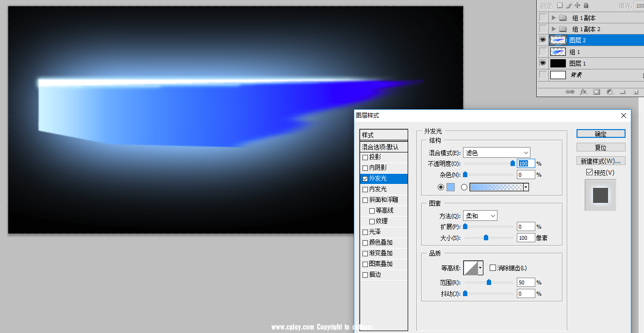
Task: Enable the 描边 stroke checkbox
Action: click(x=365, y=275)
